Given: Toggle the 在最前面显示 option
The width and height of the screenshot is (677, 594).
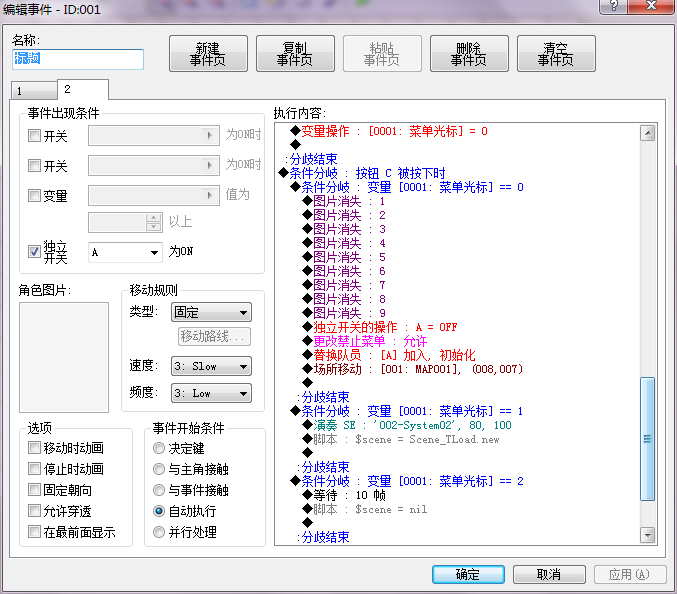Looking at the screenshot, I should 35,532.
